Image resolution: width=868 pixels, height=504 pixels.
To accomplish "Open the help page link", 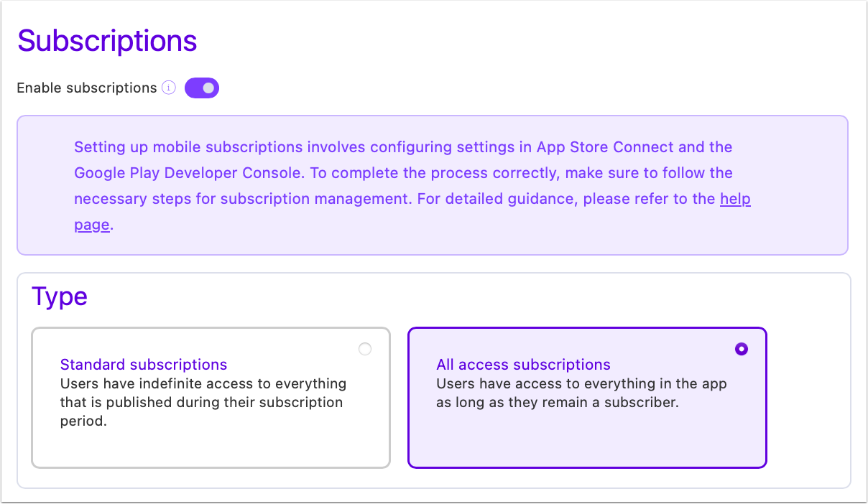I will (x=735, y=199).
